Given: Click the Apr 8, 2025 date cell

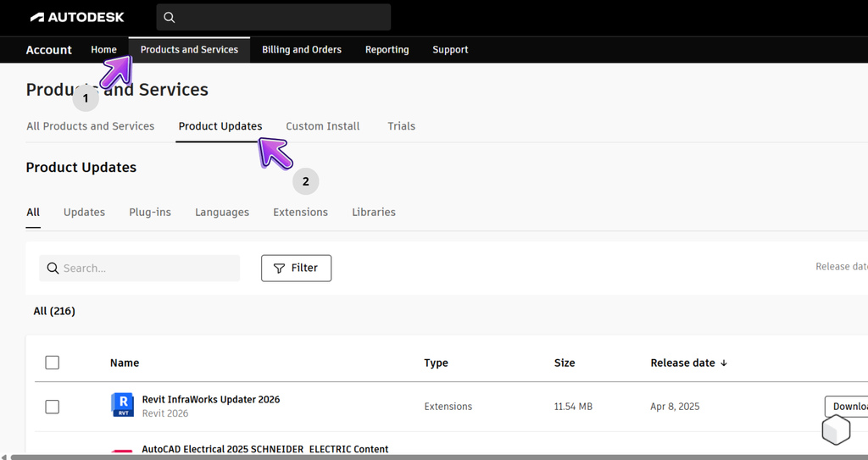Looking at the screenshot, I should pyautogui.click(x=676, y=407).
